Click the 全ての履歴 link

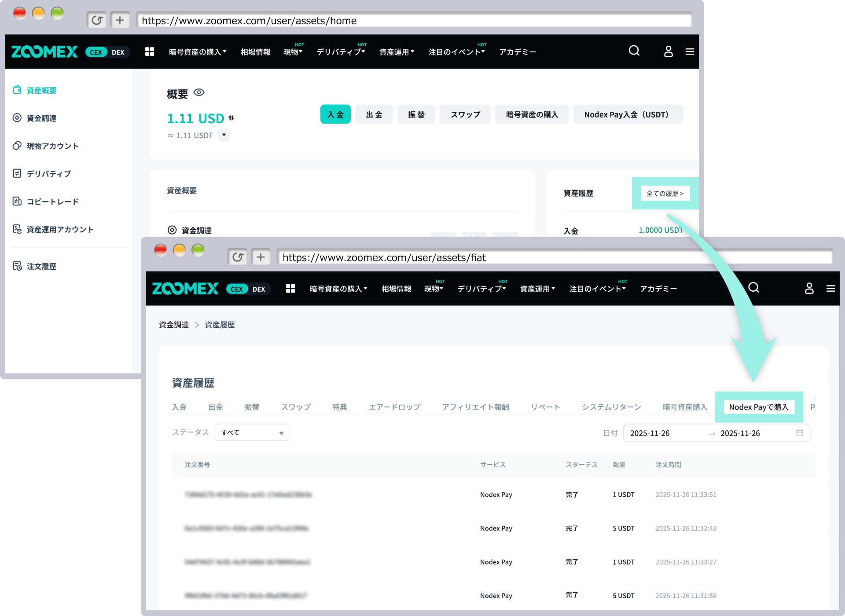665,193
